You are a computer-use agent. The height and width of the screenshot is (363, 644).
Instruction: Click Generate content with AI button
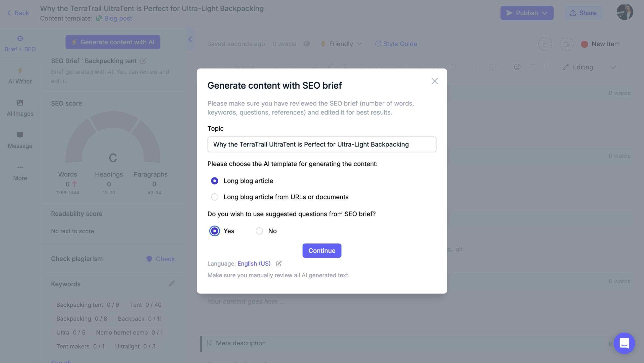[113, 42]
